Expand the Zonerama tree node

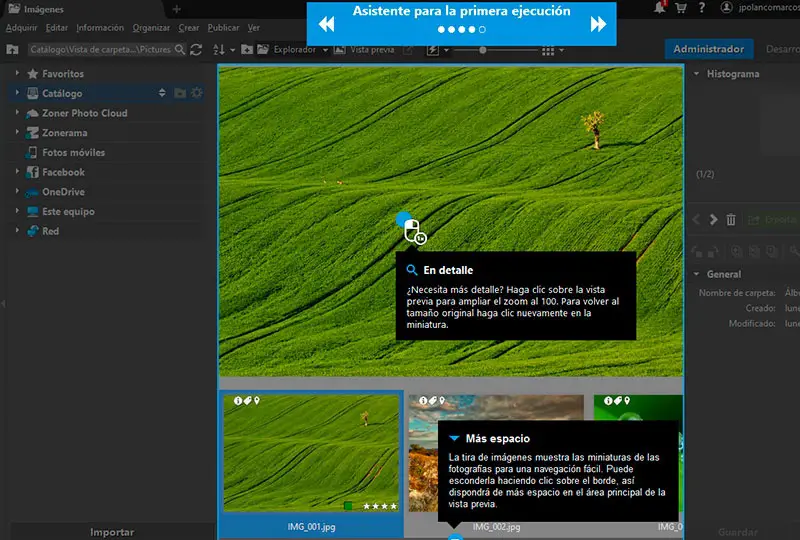pyautogui.click(x=17, y=132)
